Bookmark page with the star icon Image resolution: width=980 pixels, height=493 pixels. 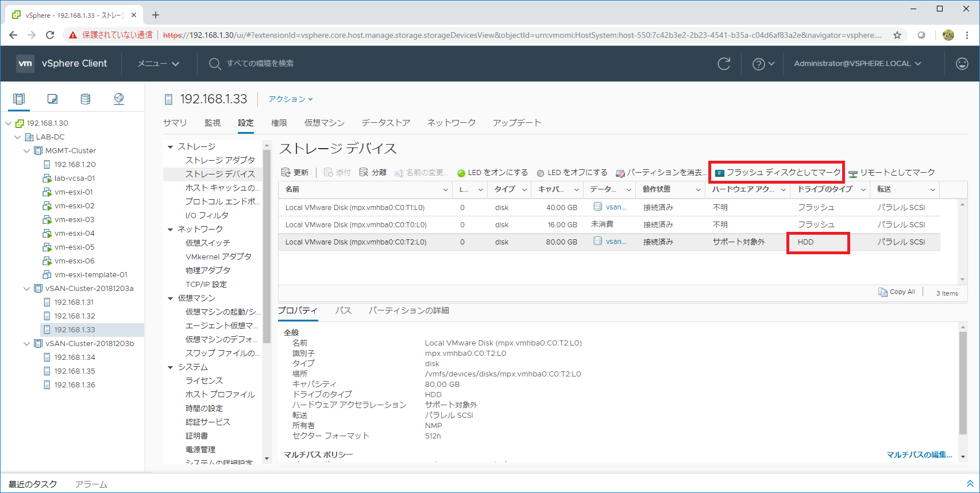[897, 35]
